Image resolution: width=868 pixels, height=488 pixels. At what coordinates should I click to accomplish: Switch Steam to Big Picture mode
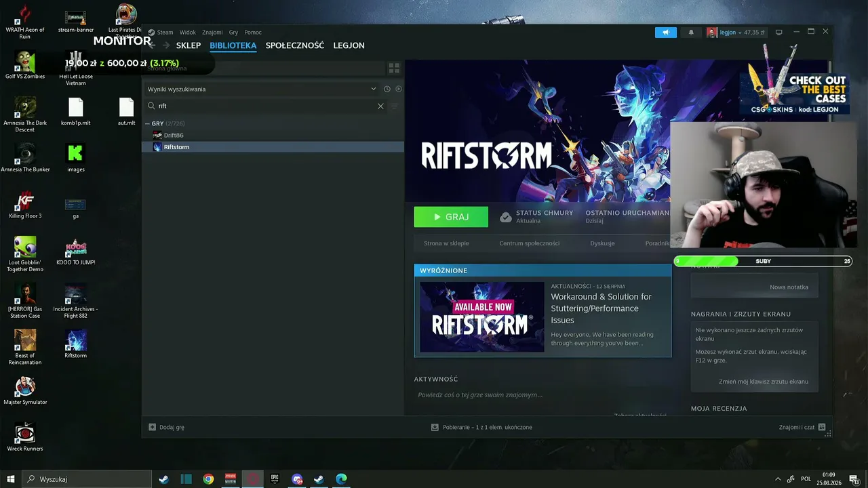[778, 33]
